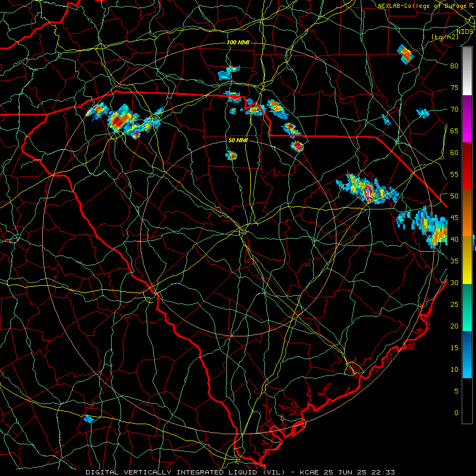Screen dimensions: 476x476
Task: Click the 0 value on the VIL scale
Action: [456, 413]
